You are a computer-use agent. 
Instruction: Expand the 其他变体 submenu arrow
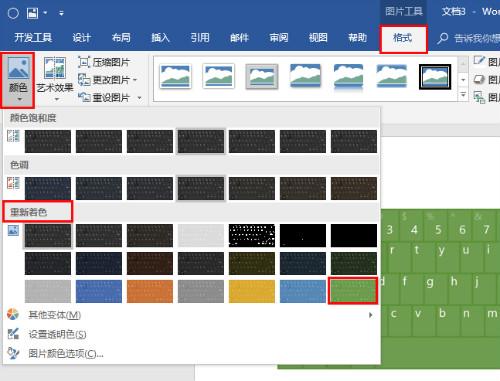tap(370, 315)
